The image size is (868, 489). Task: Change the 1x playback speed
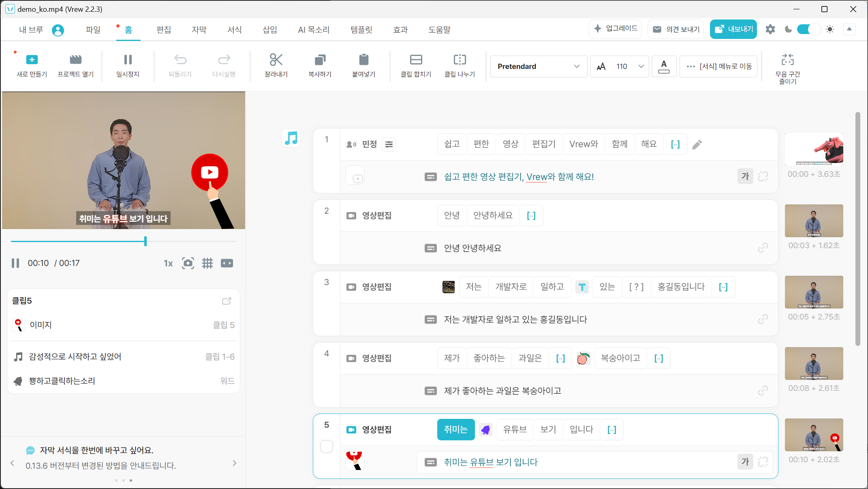point(168,263)
